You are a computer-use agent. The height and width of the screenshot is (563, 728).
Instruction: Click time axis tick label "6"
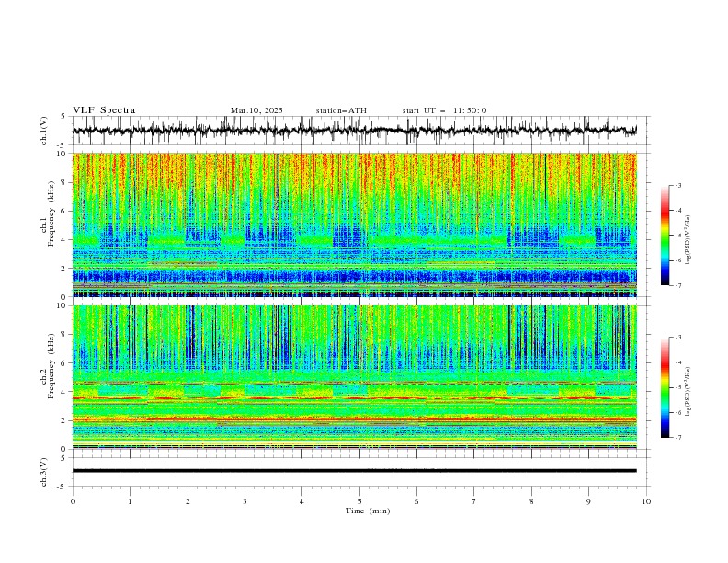point(416,501)
